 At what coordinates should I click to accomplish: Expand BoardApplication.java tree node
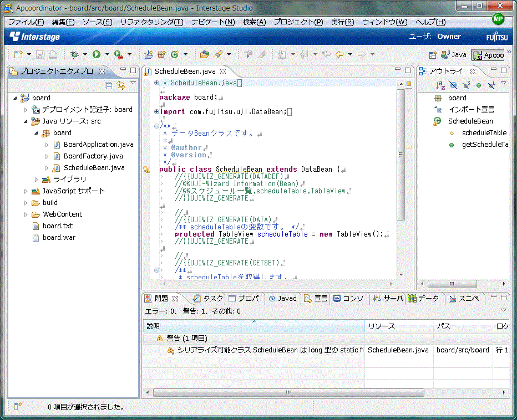click(x=47, y=145)
